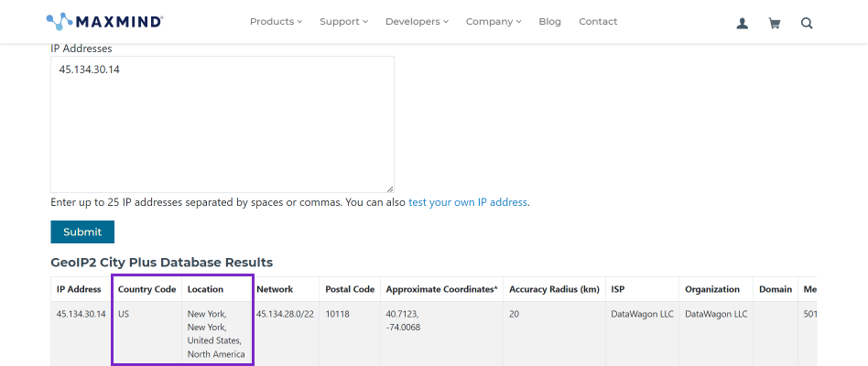Screen dimensions: 868x366
Task: Click the Submit button
Action: (82, 231)
